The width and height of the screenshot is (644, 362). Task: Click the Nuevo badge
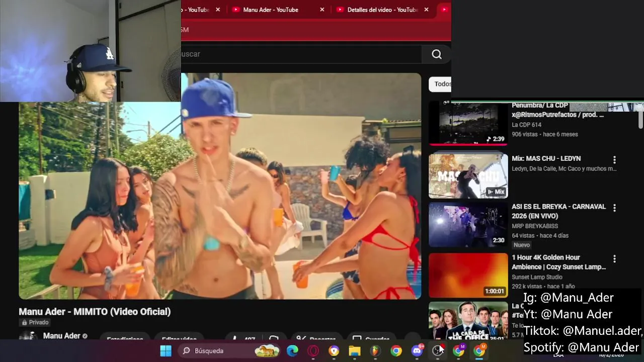522,245
